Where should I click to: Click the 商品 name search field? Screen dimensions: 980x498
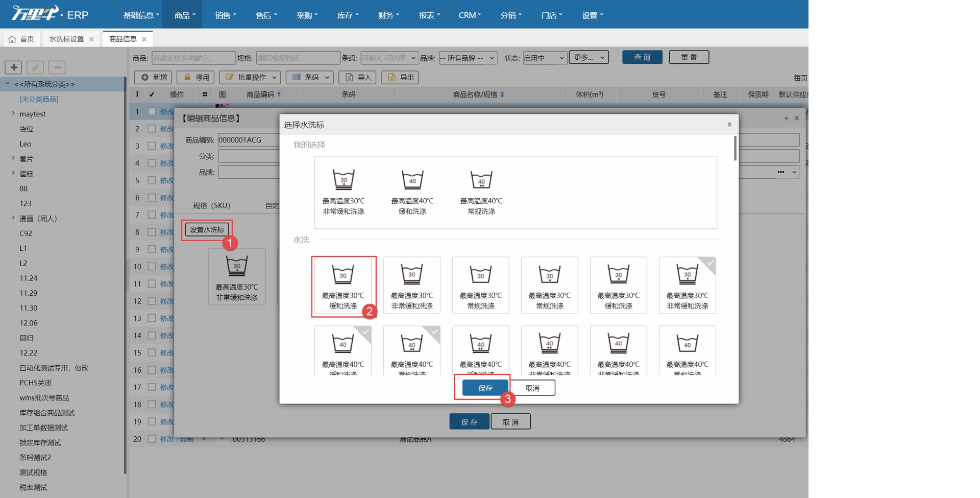coord(193,58)
